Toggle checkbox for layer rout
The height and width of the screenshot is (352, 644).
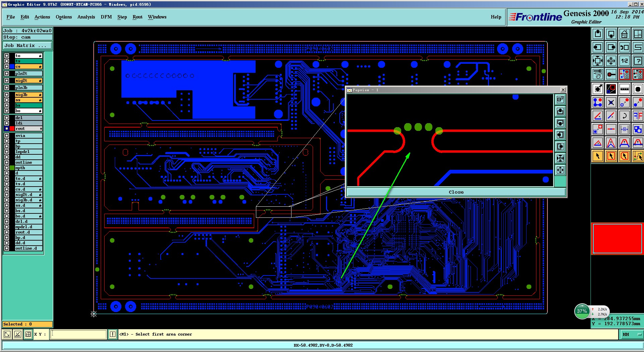click(x=7, y=129)
